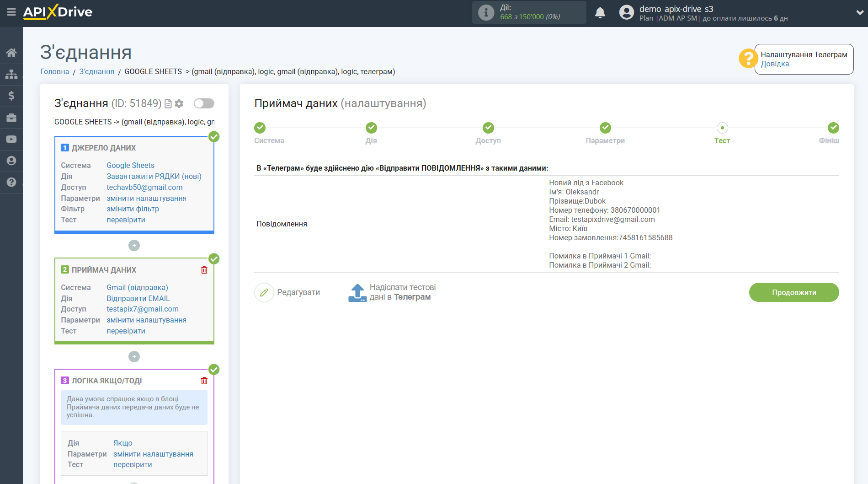Toggle the connection on/off switch
This screenshot has width=868, height=484.
[x=204, y=103]
